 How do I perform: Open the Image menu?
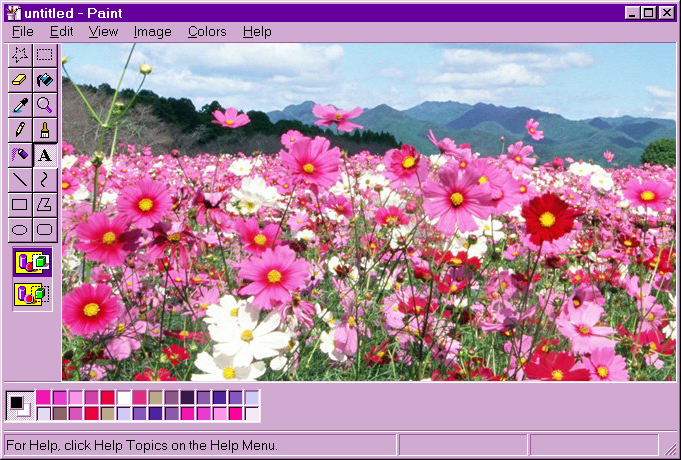point(152,32)
